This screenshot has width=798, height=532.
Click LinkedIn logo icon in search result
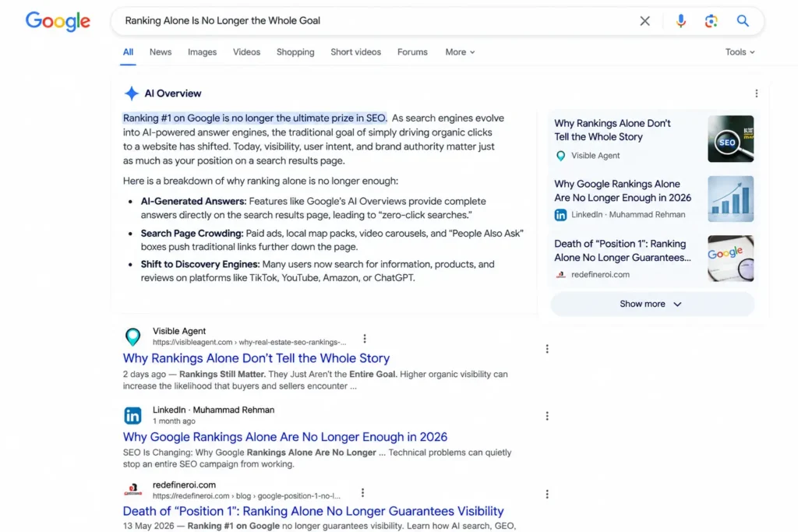tap(132, 415)
